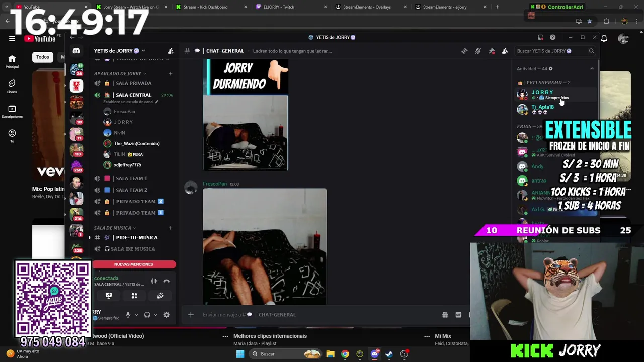Select server icon with 335 badge
The image size is (644, 362).
click(76, 246)
